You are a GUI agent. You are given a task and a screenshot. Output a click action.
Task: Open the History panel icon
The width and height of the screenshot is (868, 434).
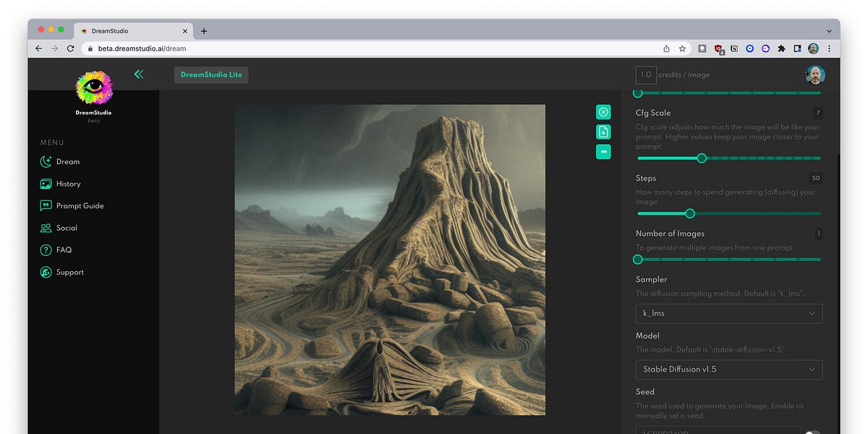coord(45,184)
